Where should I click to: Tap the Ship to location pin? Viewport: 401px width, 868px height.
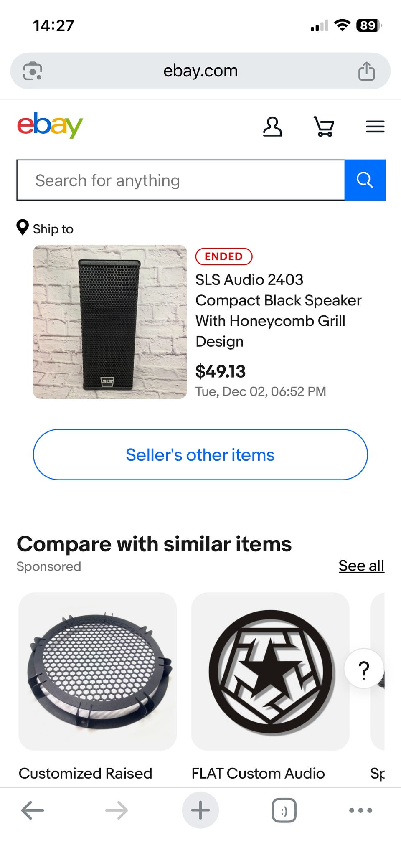(x=23, y=228)
